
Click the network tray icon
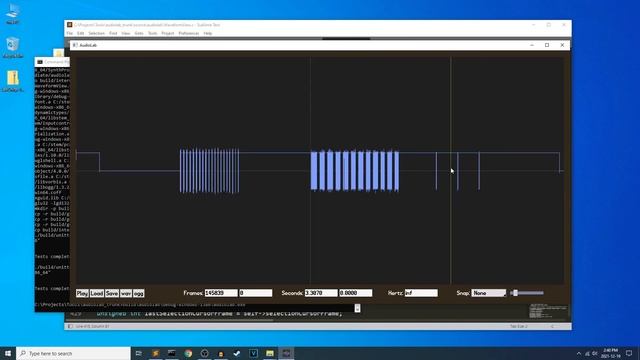pos(587,353)
